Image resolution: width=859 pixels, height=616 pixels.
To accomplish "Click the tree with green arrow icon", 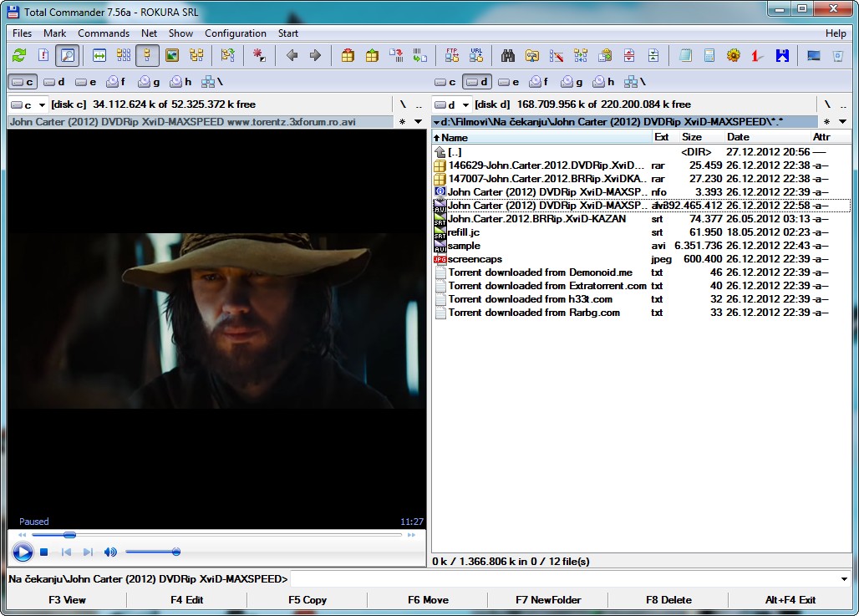I will [228, 55].
